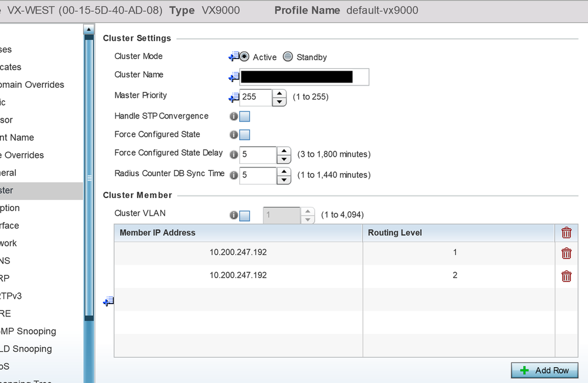
Task: Decrease Force Configured State Delay value
Action: coord(284,159)
